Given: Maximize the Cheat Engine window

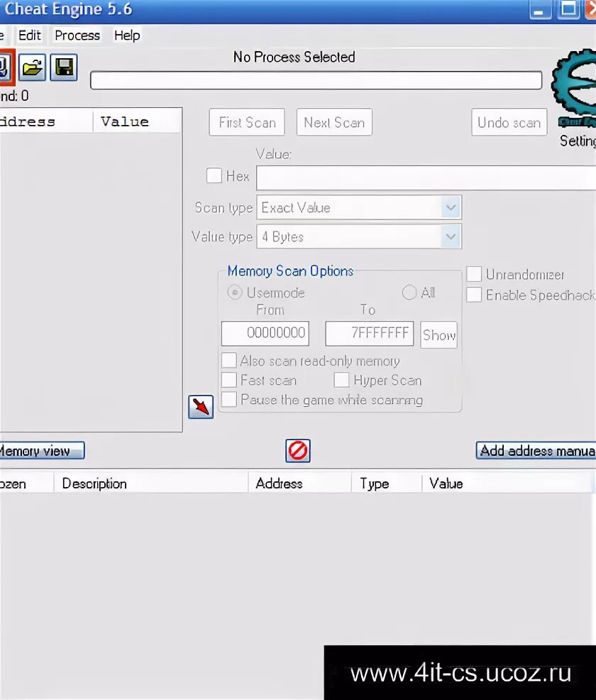Looking at the screenshot, I should (569, 9).
